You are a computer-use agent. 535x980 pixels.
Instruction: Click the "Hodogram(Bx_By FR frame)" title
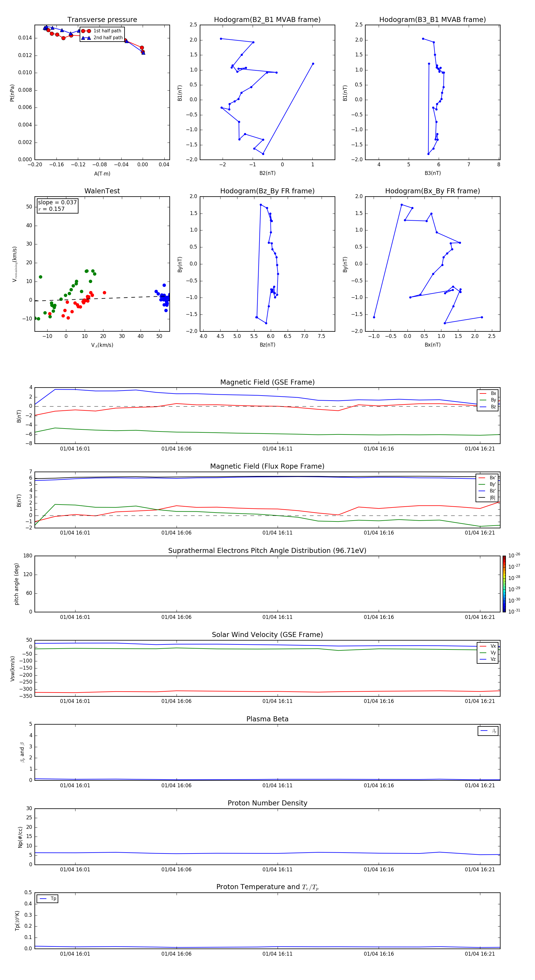(x=432, y=191)
